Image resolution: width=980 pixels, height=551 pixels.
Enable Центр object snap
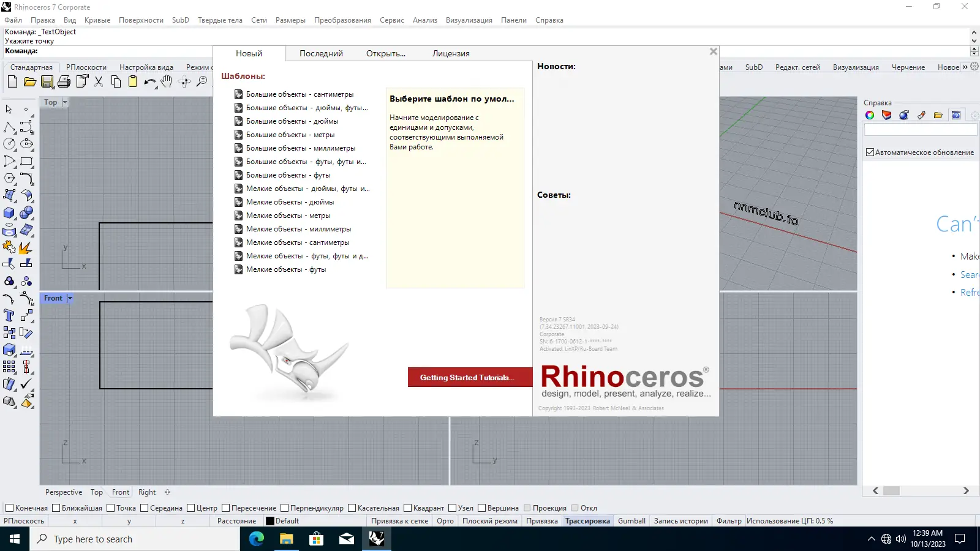pos(191,508)
